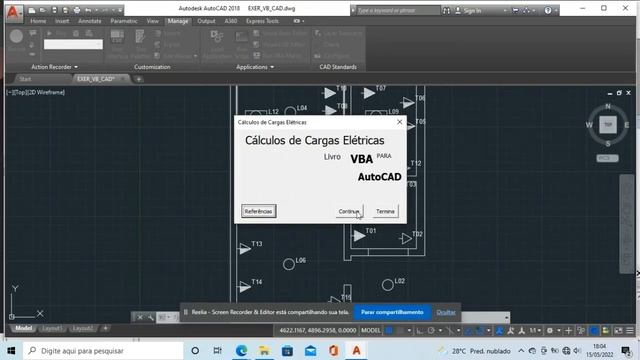The height and width of the screenshot is (360, 640).
Task: Toggle Ortho mode in the status bar
Action: point(420,331)
